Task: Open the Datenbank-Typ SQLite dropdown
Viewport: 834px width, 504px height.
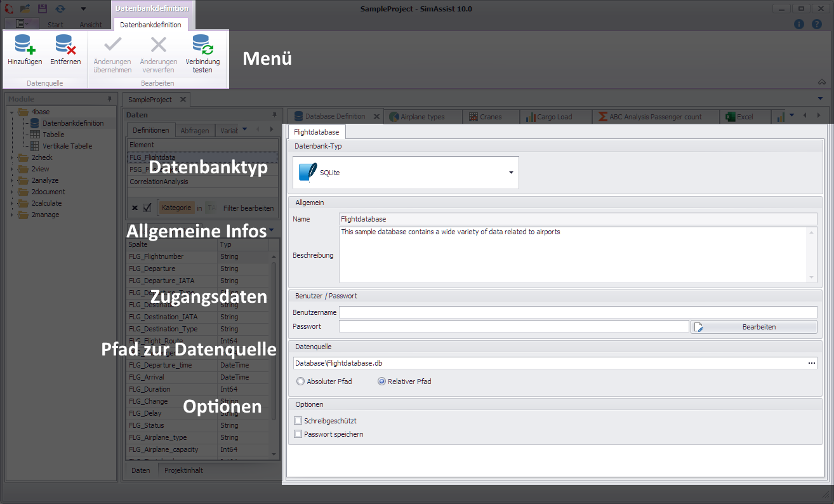Action: (511, 173)
